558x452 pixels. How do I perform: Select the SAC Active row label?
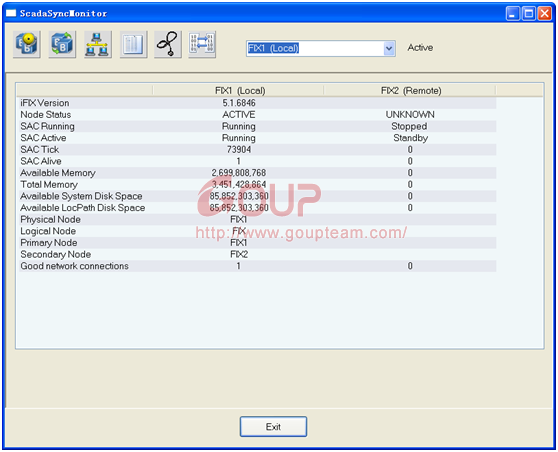click(x=43, y=138)
